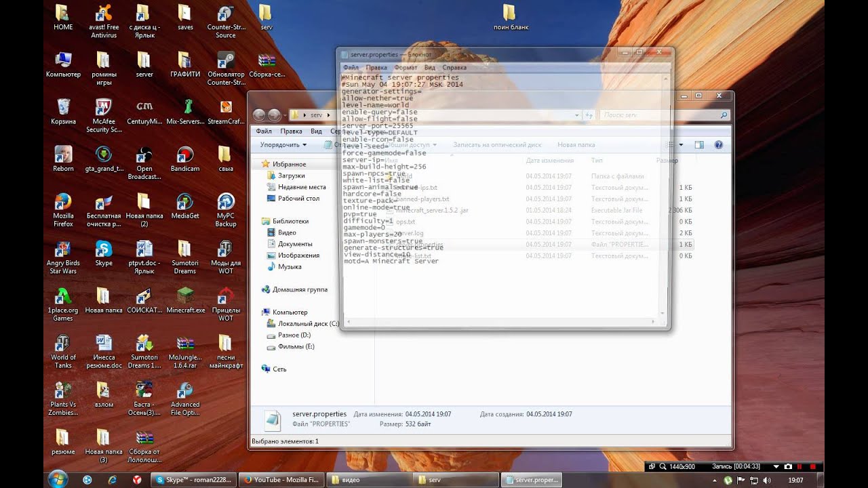
Task: Open the Skype desktop shortcut
Action: [104, 254]
